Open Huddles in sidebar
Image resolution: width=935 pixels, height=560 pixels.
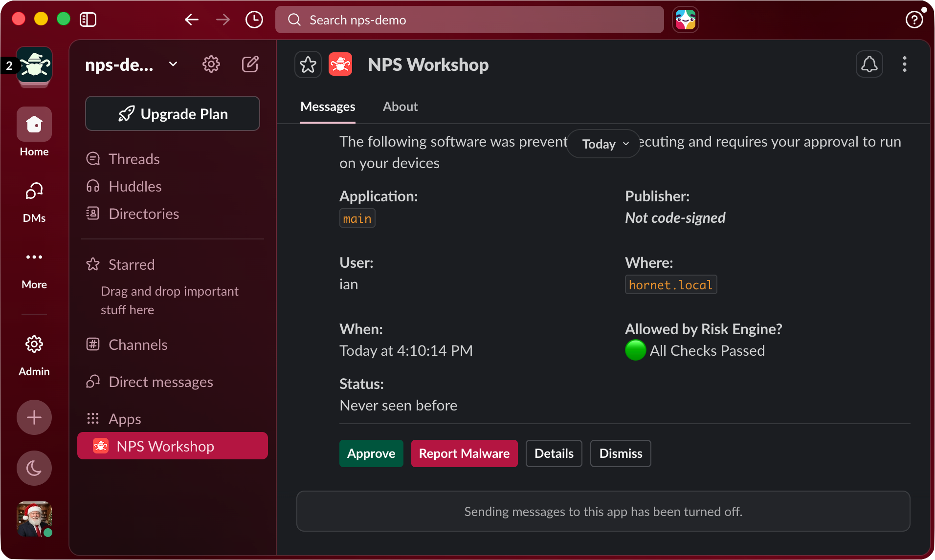tap(173, 186)
